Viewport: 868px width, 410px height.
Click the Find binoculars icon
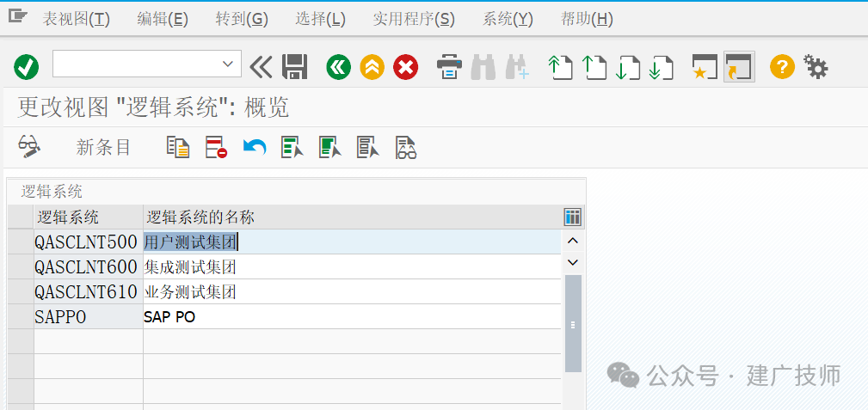tap(483, 68)
